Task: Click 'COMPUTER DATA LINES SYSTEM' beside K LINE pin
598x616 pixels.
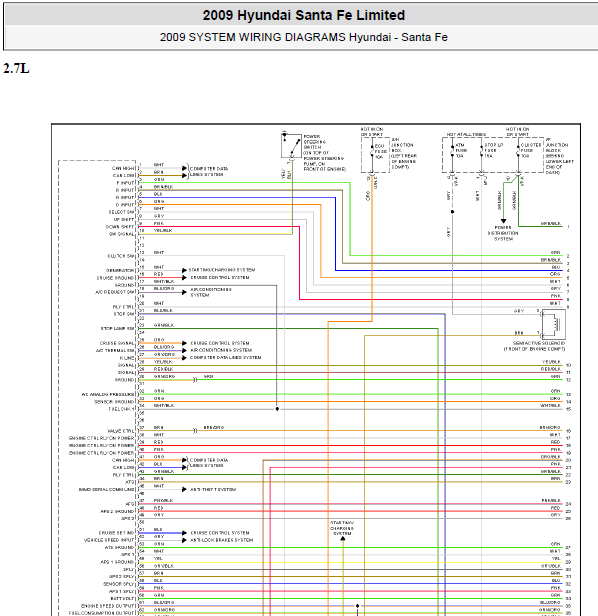Action: 226,358
